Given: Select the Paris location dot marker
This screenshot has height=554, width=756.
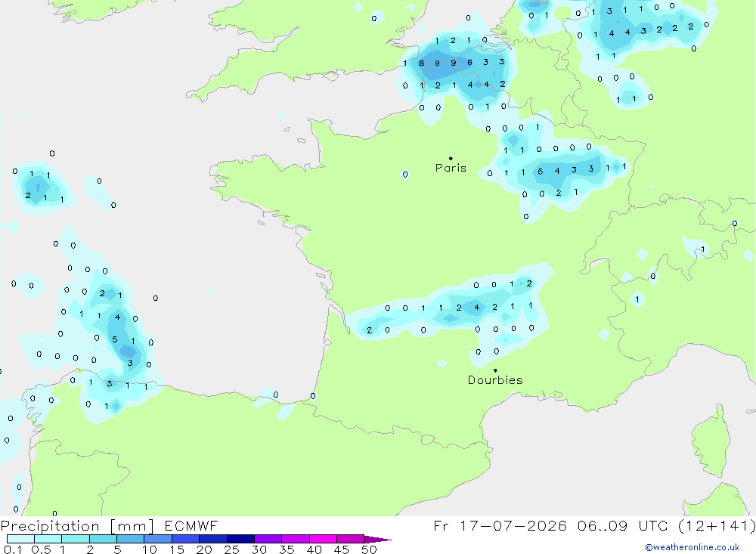Looking at the screenshot, I should click(x=451, y=158).
